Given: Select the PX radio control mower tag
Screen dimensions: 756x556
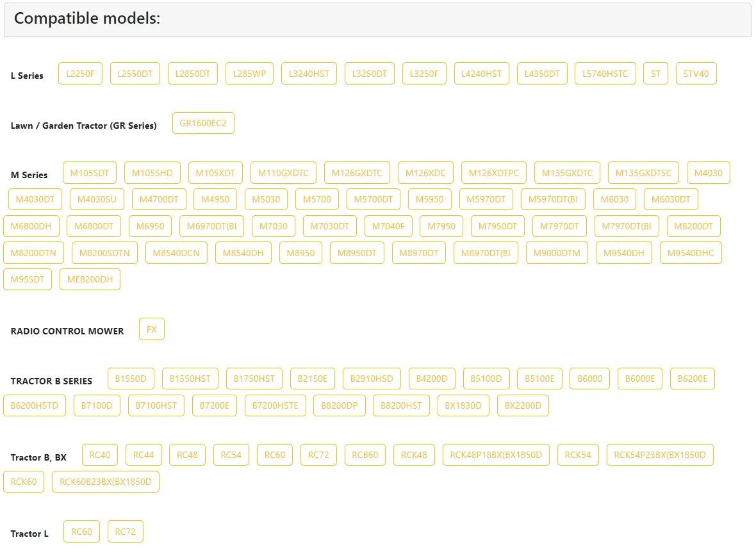Looking at the screenshot, I should pyautogui.click(x=152, y=329).
